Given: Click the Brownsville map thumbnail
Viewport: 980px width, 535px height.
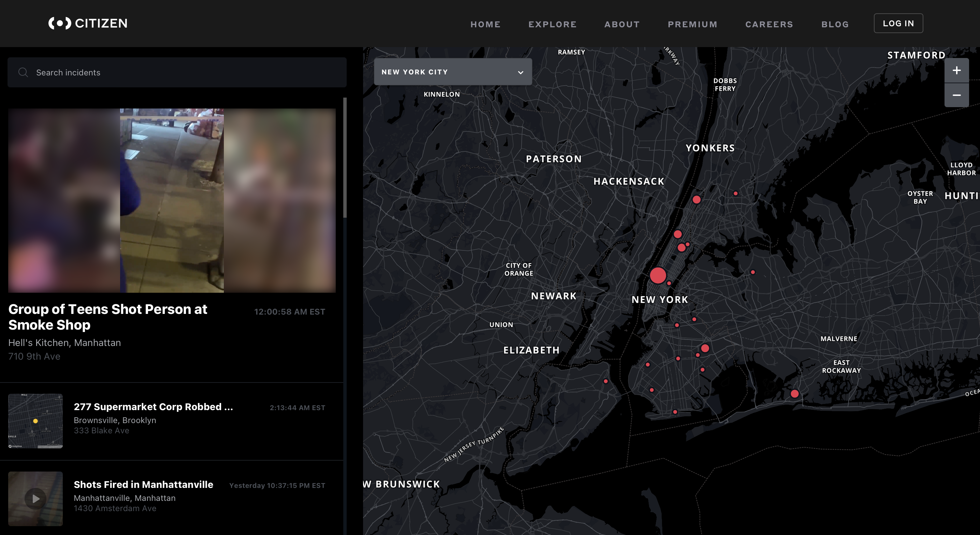Looking at the screenshot, I should pyautogui.click(x=35, y=421).
